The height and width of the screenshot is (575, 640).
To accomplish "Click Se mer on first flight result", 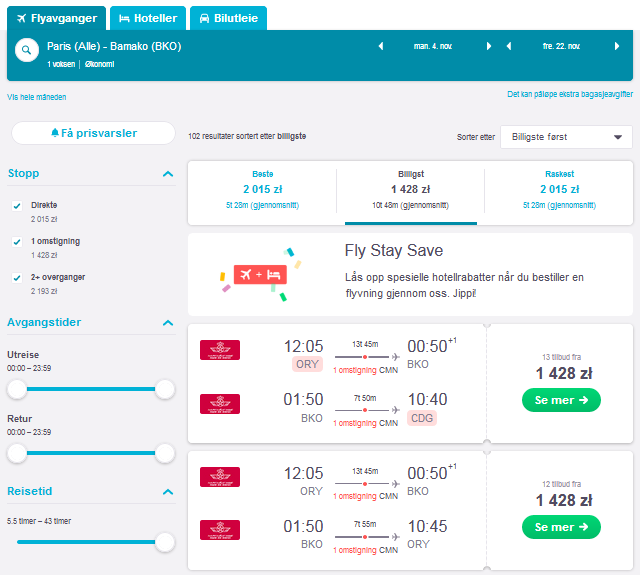I will [x=561, y=400].
